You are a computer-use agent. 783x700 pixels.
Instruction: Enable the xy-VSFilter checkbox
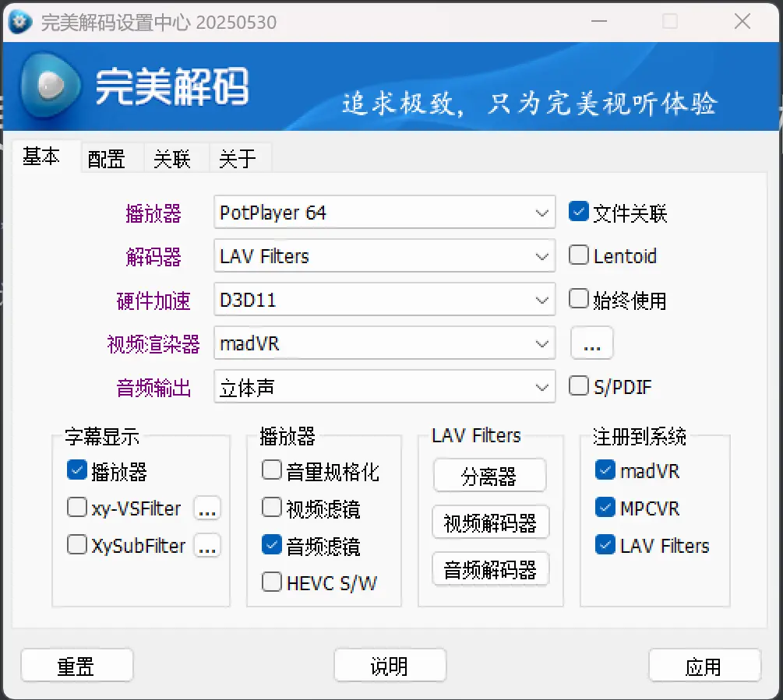click(x=77, y=508)
